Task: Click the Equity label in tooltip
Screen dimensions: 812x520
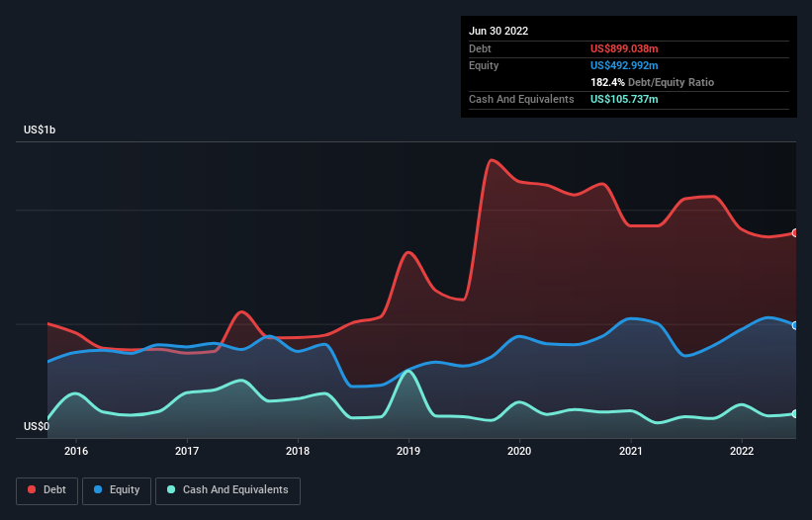Action: 484,65
